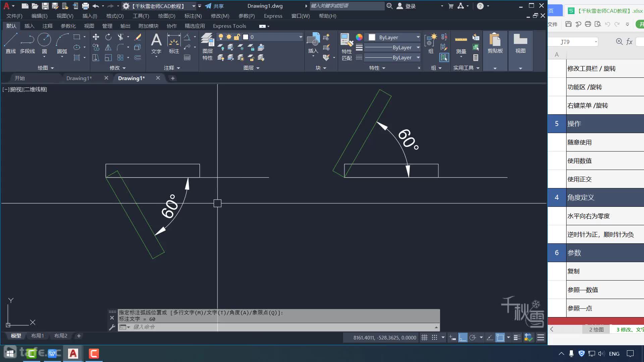Click the white color swatch beside ByLayer
This screenshot has width=644, height=362.
(x=372, y=37)
